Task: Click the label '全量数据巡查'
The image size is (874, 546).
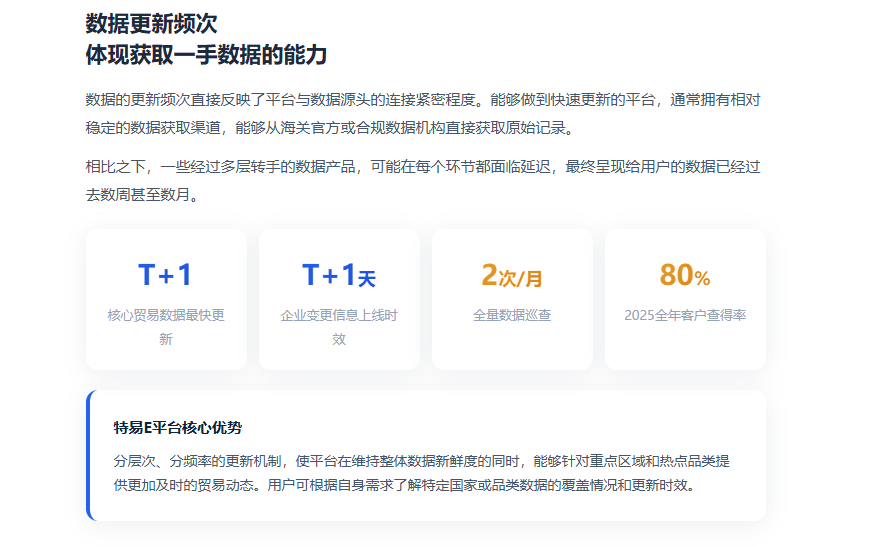Action: pyautogui.click(x=512, y=315)
